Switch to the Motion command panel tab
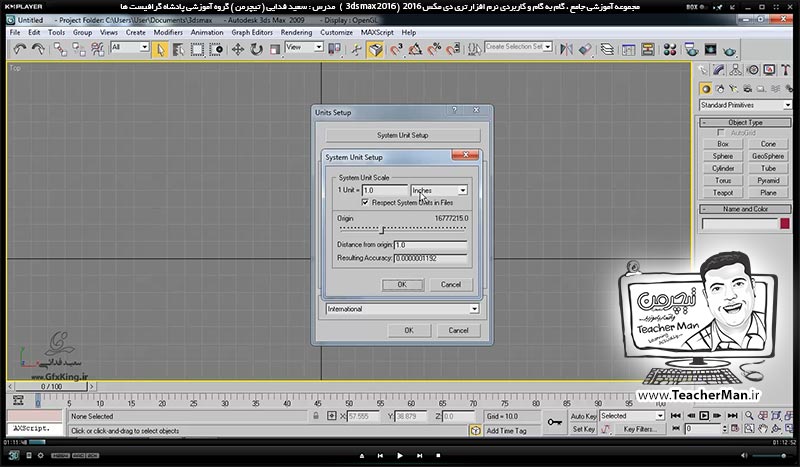Image resolution: width=800 pixels, height=467 pixels. [752, 70]
